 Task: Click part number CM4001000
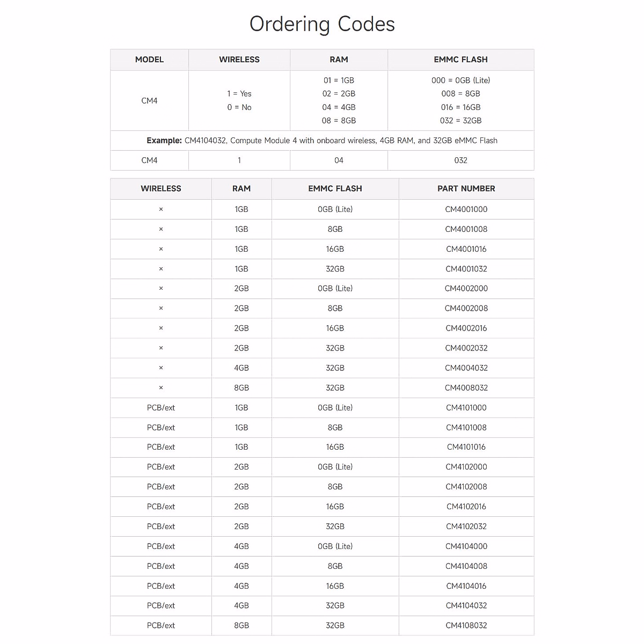coord(466,209)
